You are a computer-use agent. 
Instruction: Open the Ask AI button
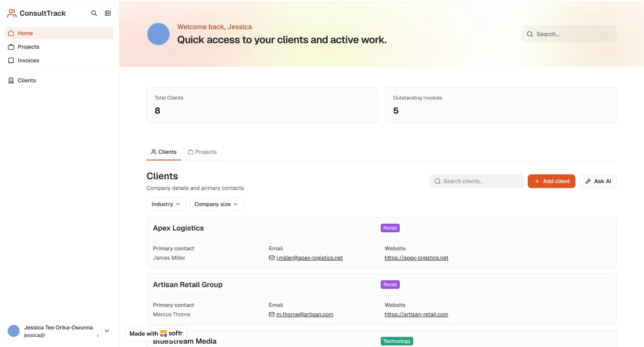pyautogui.click(x=598, y=181)
